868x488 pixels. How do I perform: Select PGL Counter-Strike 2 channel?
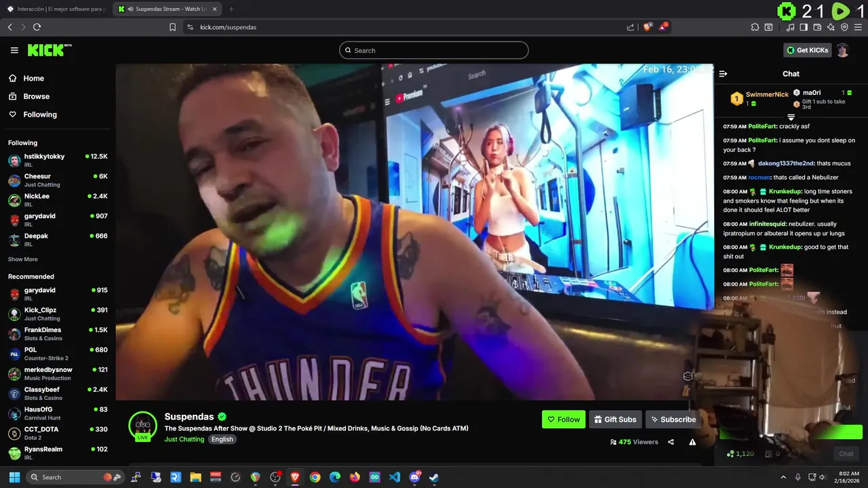click(x=58, y=354)
